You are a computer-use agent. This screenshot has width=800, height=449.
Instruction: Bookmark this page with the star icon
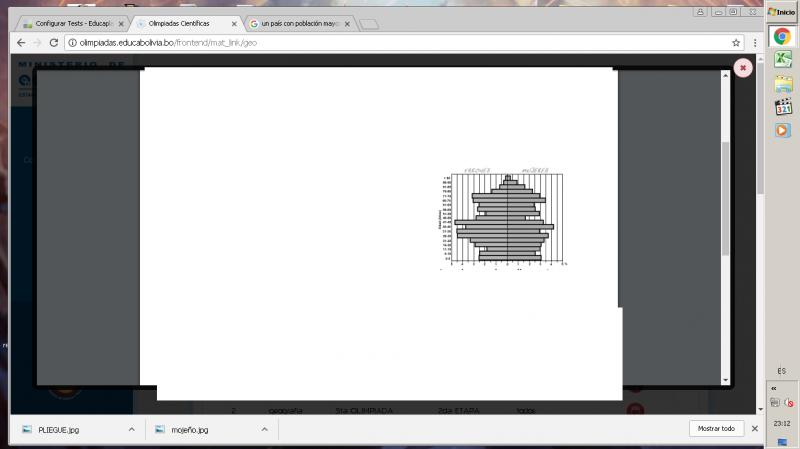pos(736,43)
